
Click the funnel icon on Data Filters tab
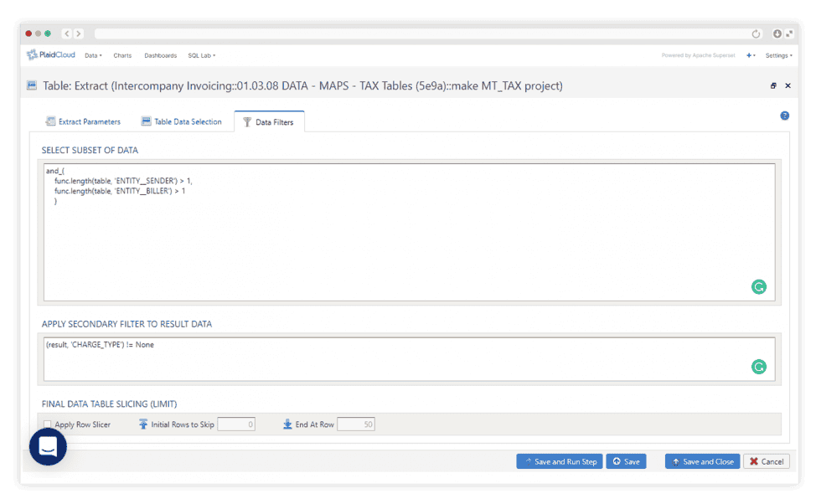point(247,122)
